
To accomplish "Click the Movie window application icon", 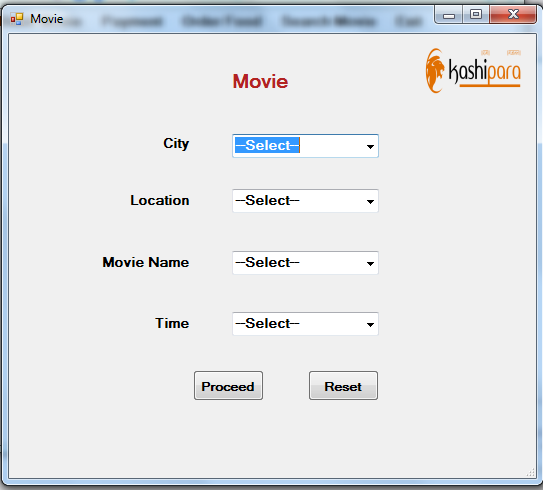I will click(x=17, y=19).
